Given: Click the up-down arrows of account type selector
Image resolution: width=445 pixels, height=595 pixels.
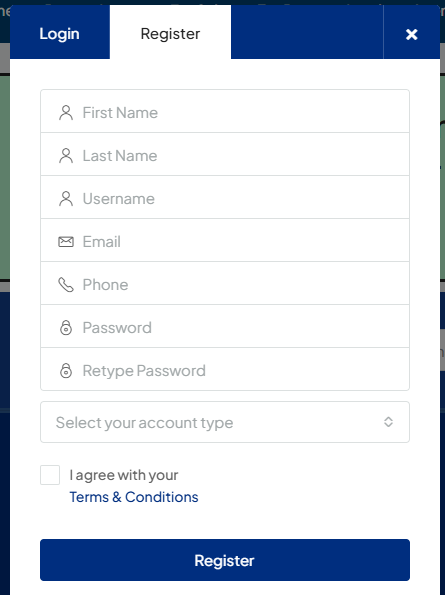Looking at the screenshot, I should pyautogui.click(x=388, y=422).
